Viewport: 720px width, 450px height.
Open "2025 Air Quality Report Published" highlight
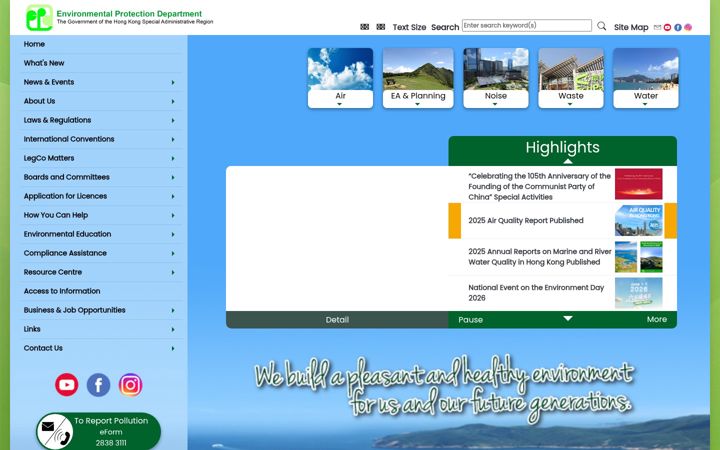pyautogui.click(x=526, y=220)
